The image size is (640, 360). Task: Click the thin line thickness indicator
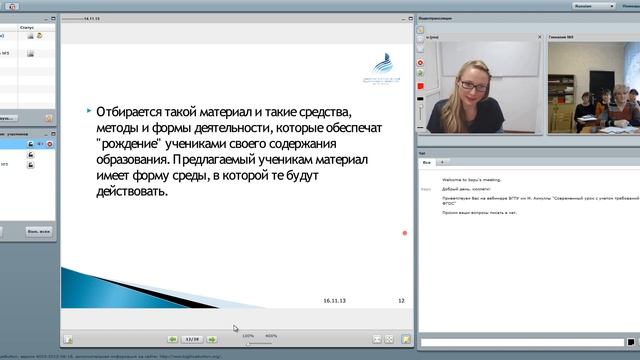coord(420,128)
